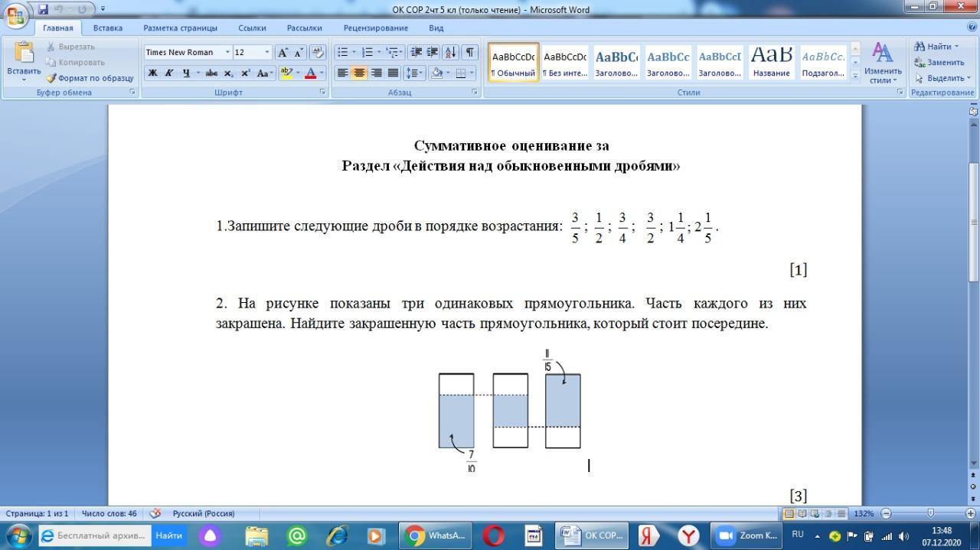Clear formatting with the eraser icon
The width and height of the screenshot is (980, 550).
[x=318, y=52]
